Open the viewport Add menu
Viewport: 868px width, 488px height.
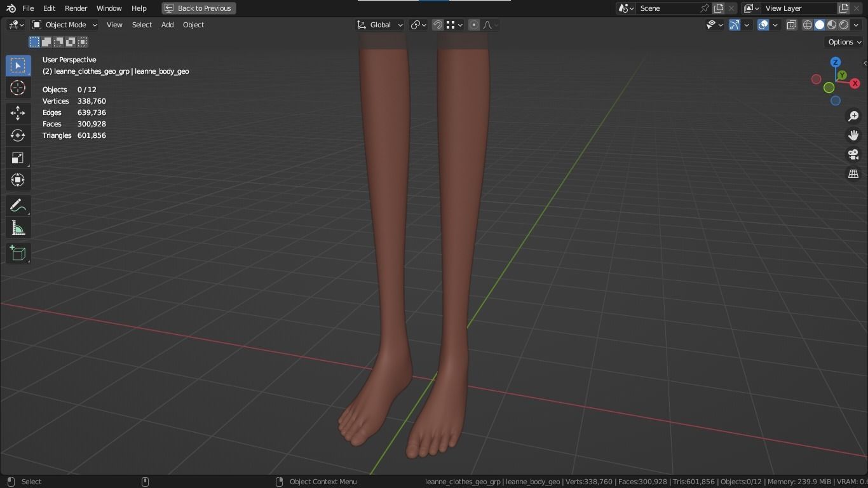(x=167, y=25)
